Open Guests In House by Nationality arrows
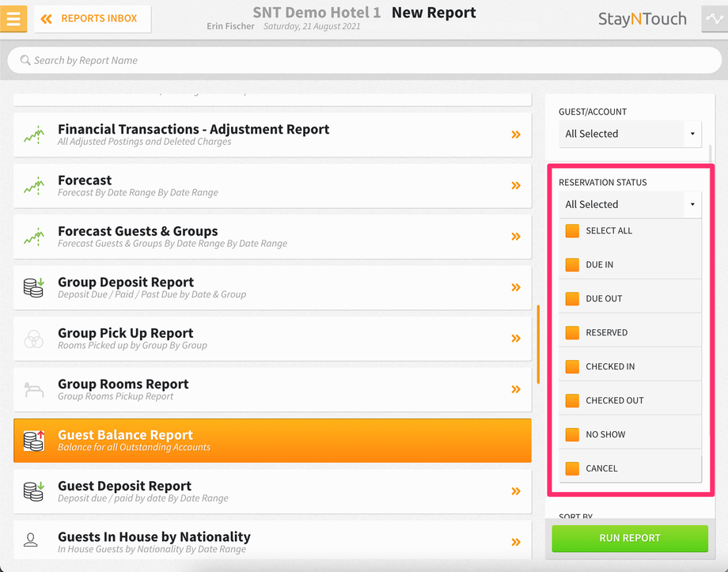Viewport: 728px width, 572px height. click(x=516, y=542)
